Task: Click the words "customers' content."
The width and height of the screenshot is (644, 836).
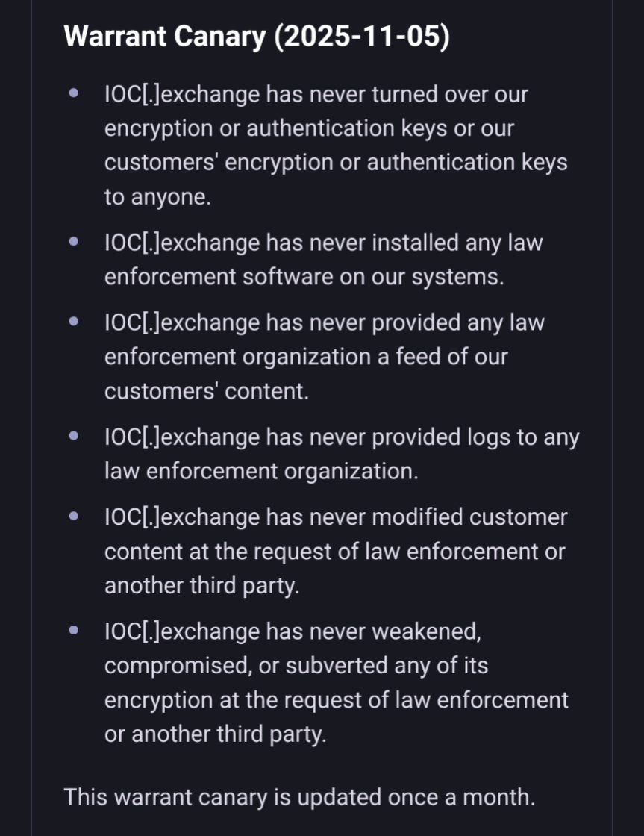Action: [206, 391]
